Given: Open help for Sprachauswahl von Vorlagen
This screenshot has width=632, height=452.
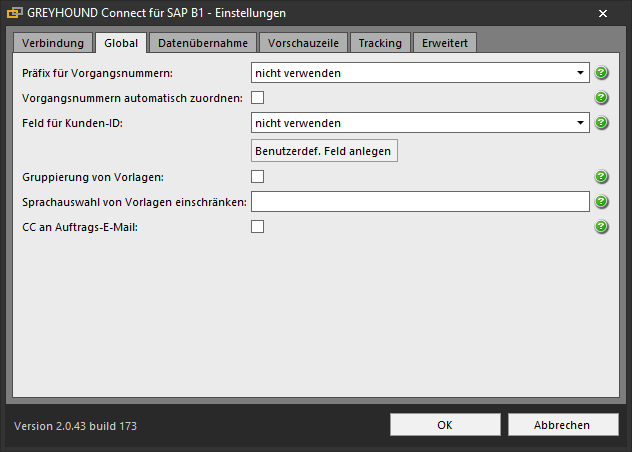Looking at the screenshot, I should click(x=601, y=202).
